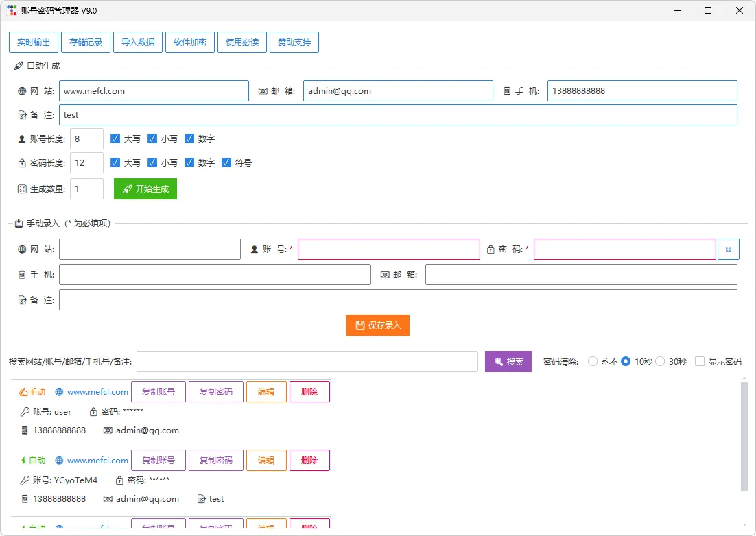The width and height of the screenshot is (756, 536).
Task: Click the lock icon in user record
Action: (x=93, y=412)
